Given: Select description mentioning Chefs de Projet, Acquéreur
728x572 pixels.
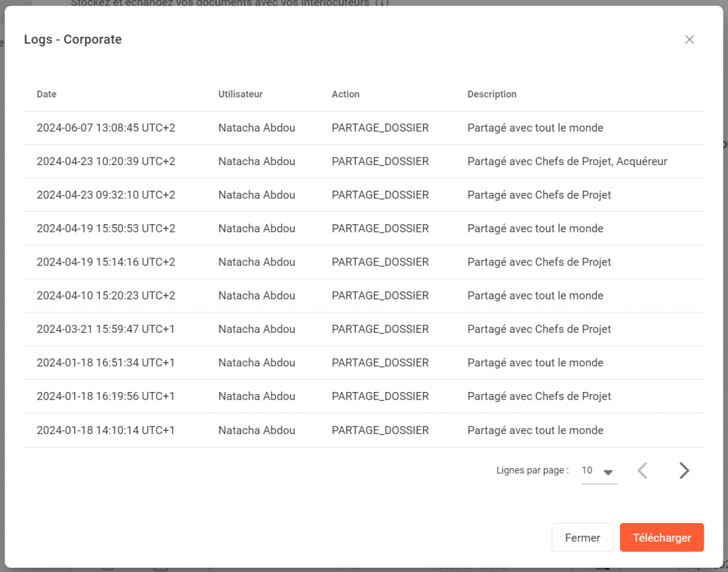Looking at the screenshot, I should coord(567,161).
